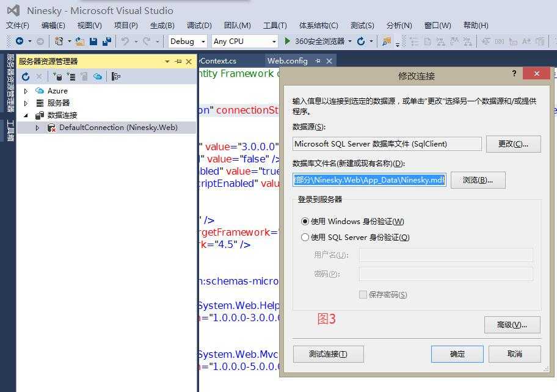Collapse the 数据连接 (Data Connections) node
This screenshot has width=557, height=392.
click(x=26, y=115)
